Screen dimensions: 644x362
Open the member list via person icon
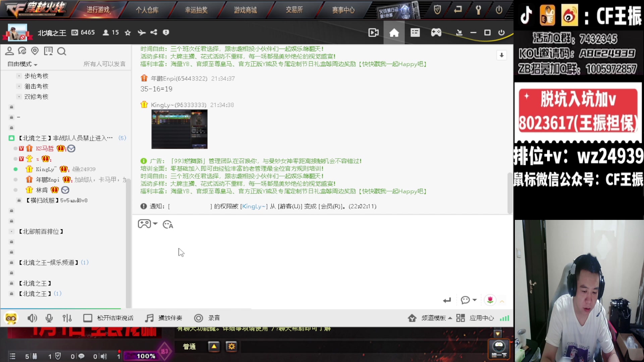pyautogui.click(x=9, y=51)
